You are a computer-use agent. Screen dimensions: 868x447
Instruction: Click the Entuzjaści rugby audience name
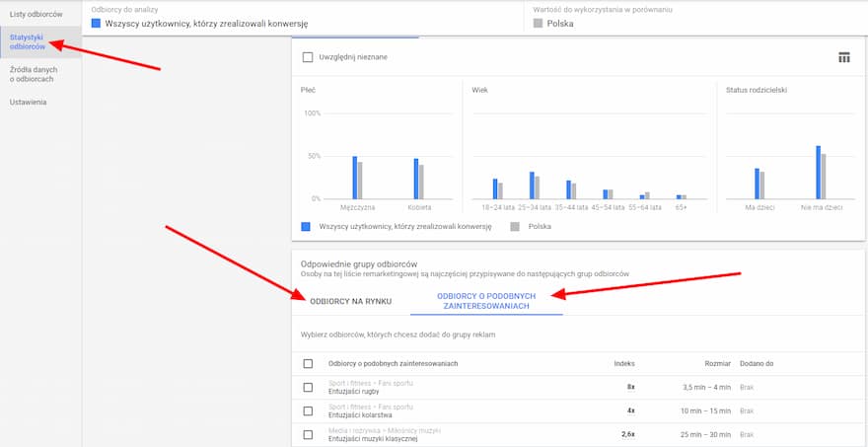[354, 392]
